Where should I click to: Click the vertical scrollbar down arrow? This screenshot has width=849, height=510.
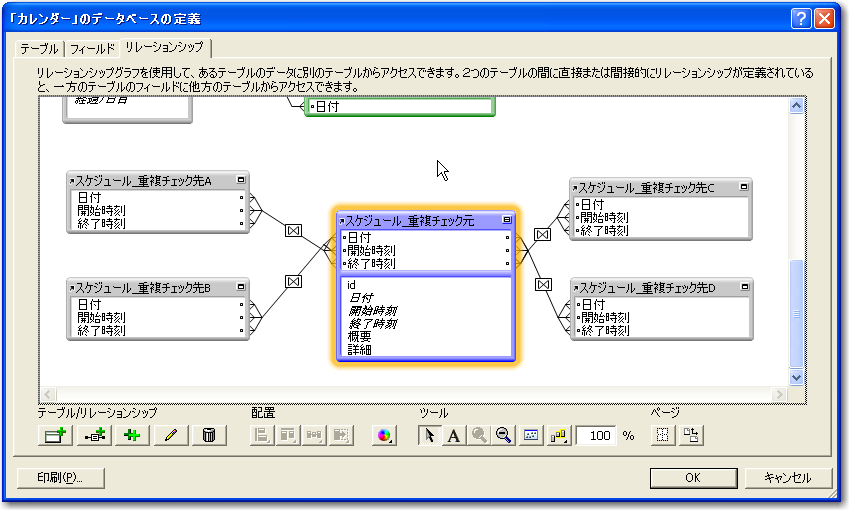[796, 378]
